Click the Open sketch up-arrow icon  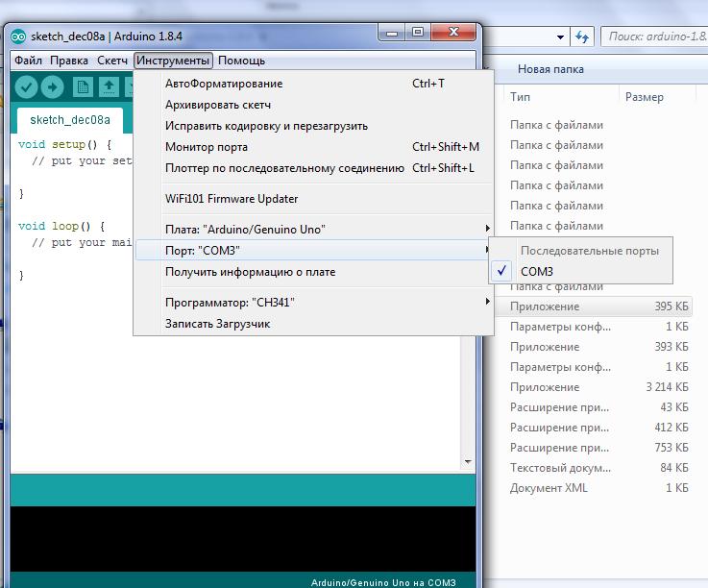[x=109, y=86]
